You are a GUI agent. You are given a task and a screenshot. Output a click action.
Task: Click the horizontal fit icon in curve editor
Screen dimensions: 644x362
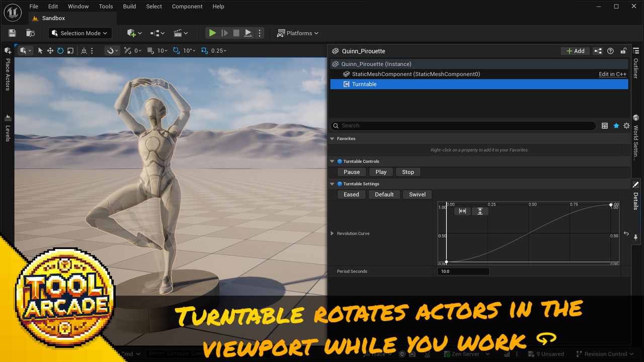[462, 211]
